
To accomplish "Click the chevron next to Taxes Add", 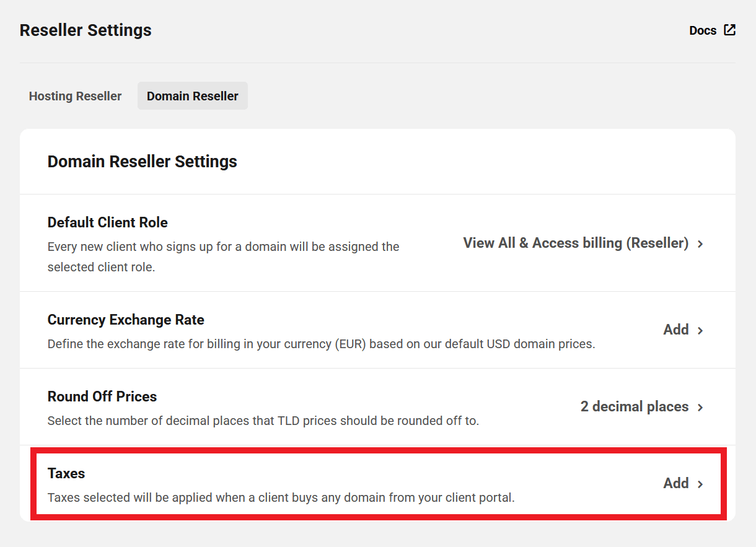I will (x=700, y=484).
